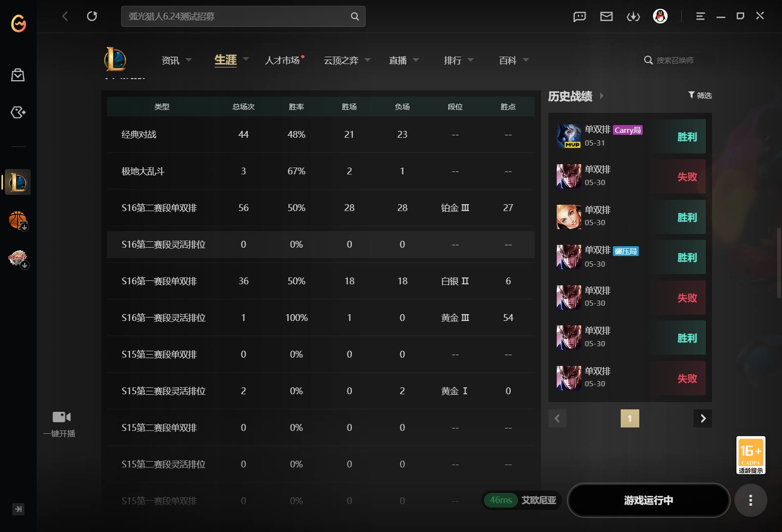Screen dimensions: 782x532
Task: Select the S16第一赛段单双排 row
Action: (321, 281)
